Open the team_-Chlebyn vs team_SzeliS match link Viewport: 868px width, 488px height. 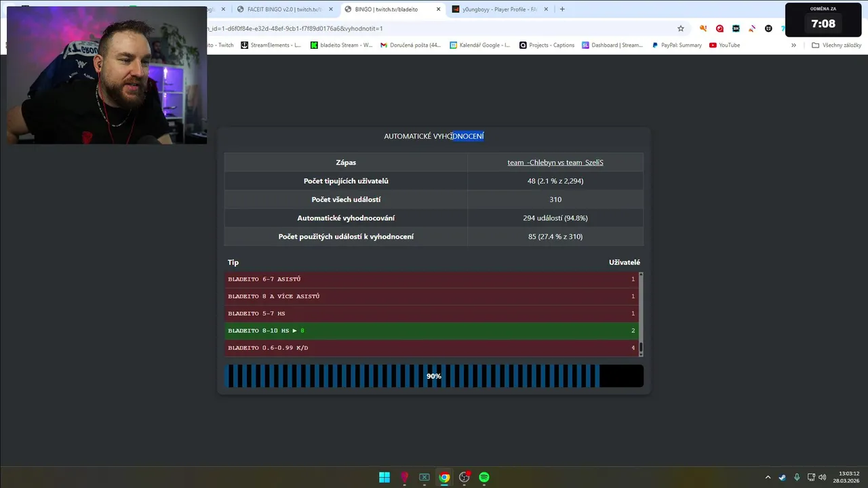click(x=555, y=163)
